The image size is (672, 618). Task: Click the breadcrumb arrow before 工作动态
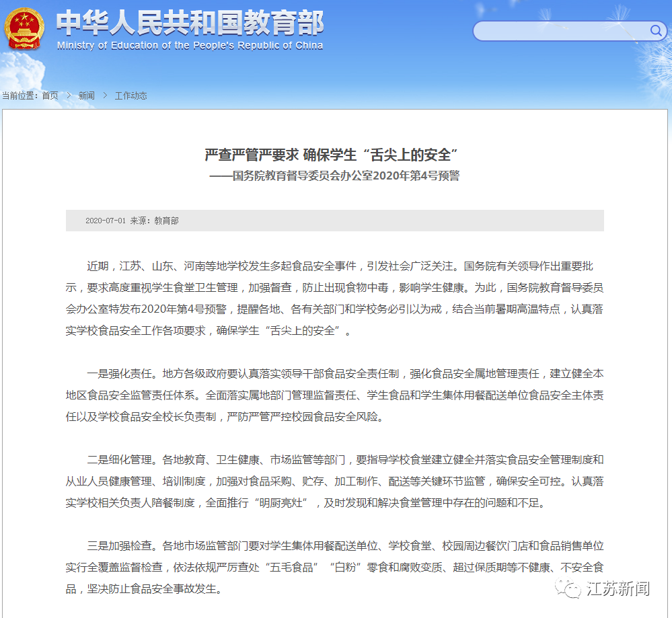[x=105, y=95]
